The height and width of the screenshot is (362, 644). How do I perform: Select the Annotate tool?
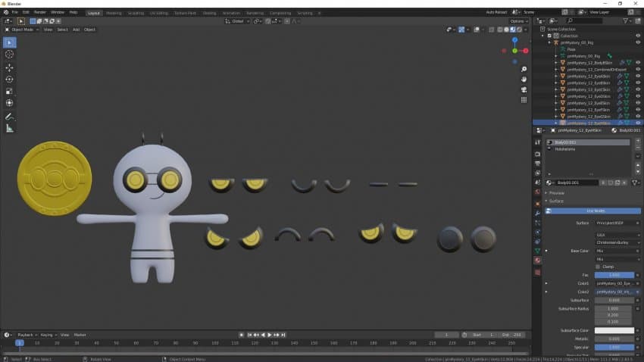(10, 117)
